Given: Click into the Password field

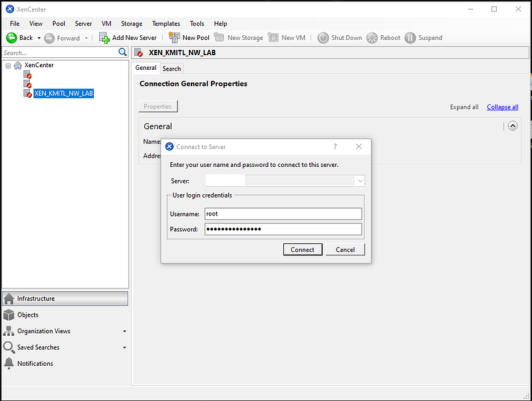Looking at the screenshot, I should pyautogui.click(x=283, y=229).
